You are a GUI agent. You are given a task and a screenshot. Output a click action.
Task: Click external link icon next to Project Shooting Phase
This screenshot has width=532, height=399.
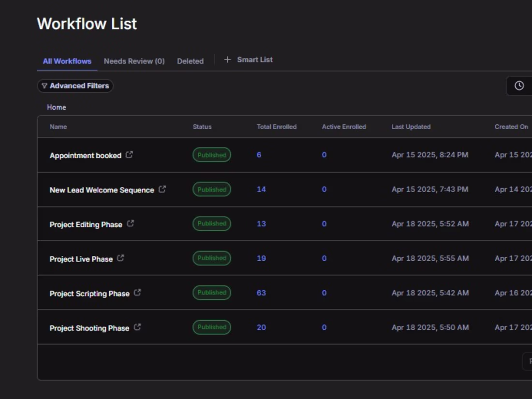(137, 327)
